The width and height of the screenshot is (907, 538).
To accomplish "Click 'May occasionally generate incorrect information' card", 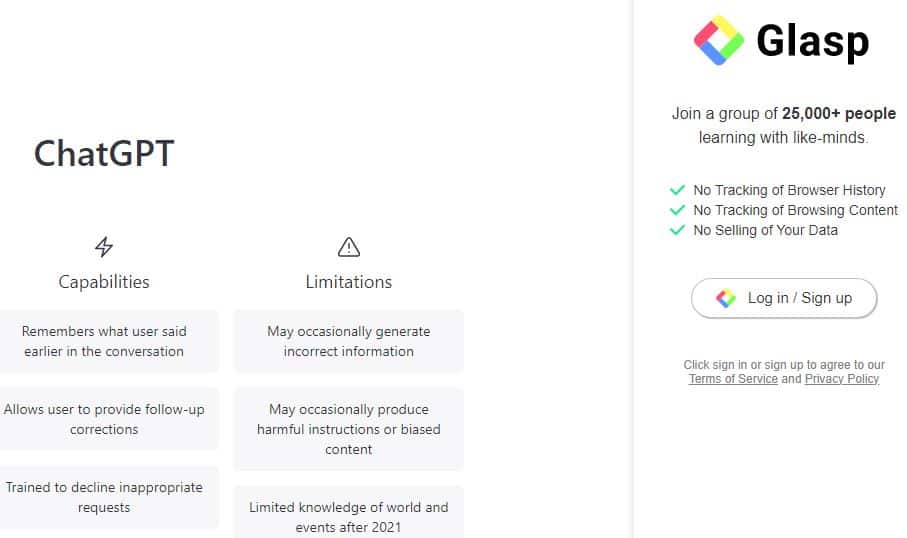I will [x=348, y=341].
